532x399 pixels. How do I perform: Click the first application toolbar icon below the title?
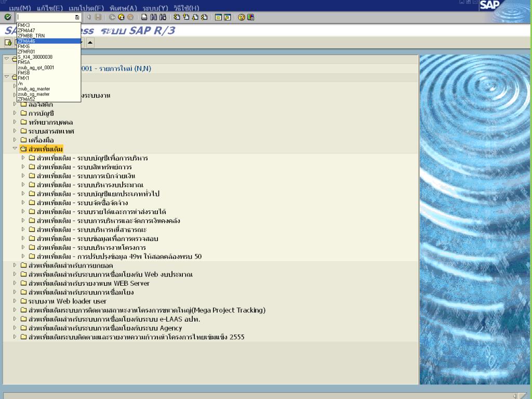(8, 43)
